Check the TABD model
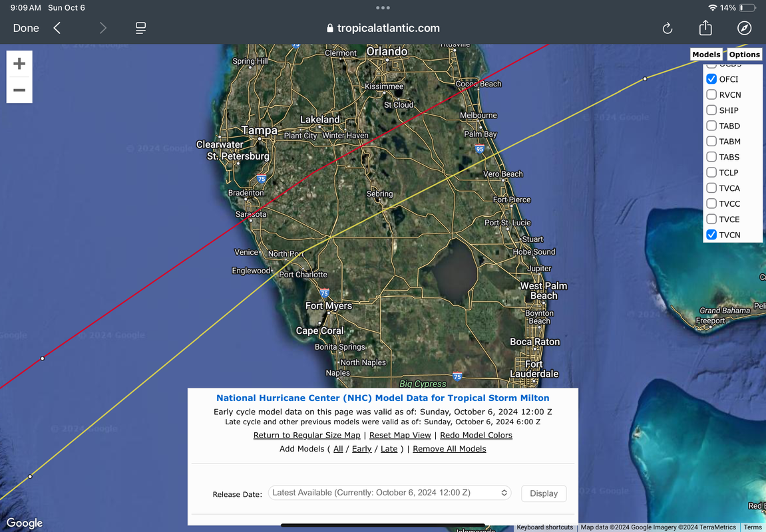766x532 pixels. [x=711, y=126]
